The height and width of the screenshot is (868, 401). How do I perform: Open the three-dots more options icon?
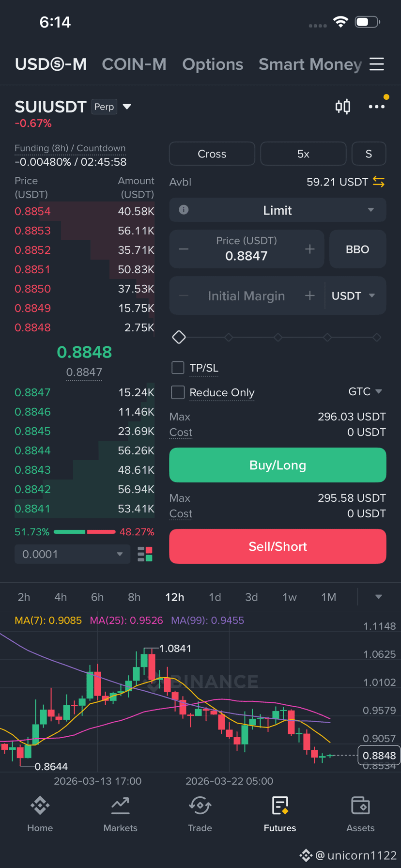[x=376, y=107]
